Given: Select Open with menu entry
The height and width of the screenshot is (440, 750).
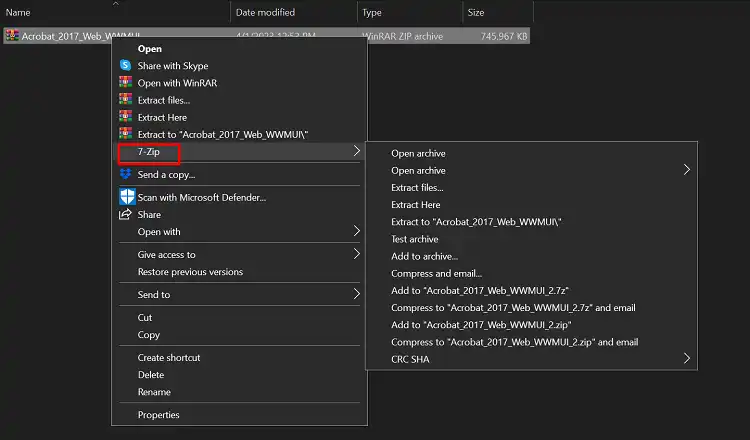Looking at the screenshot, I should [159, 232].
